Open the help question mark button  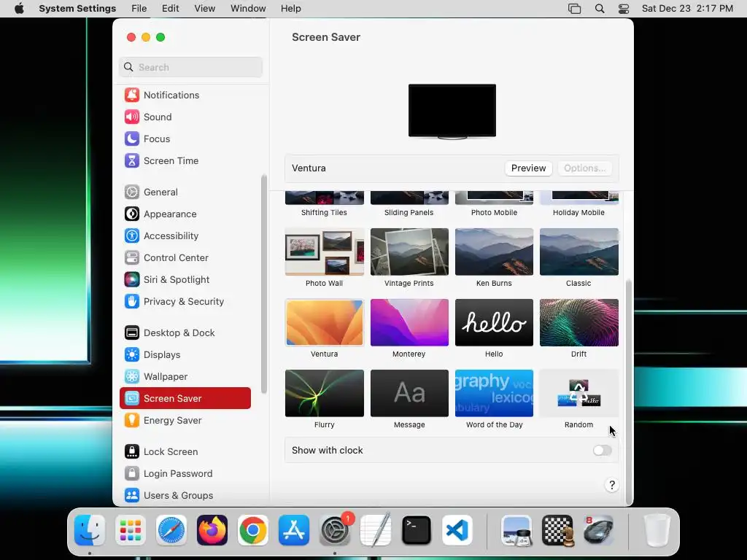pyautogui.click(x=612, y=485)
